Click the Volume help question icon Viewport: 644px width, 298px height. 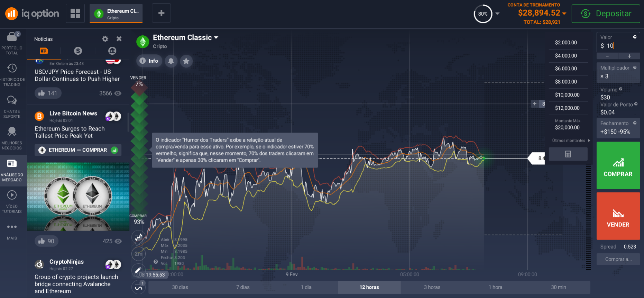620,89
